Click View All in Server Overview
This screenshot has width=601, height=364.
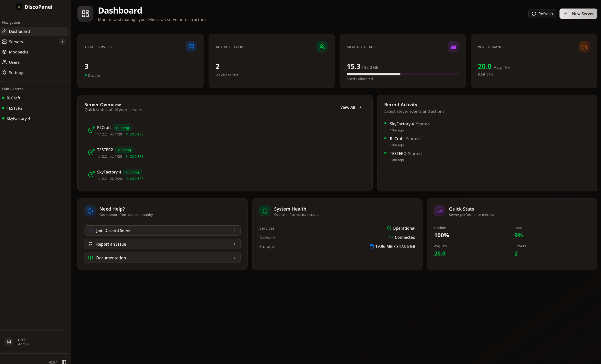click(351, 107)
